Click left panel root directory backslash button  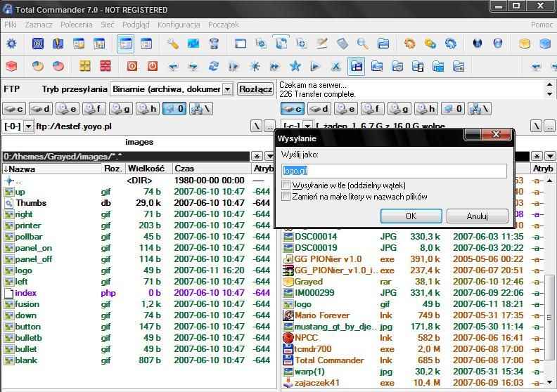[x=256, y=126]
